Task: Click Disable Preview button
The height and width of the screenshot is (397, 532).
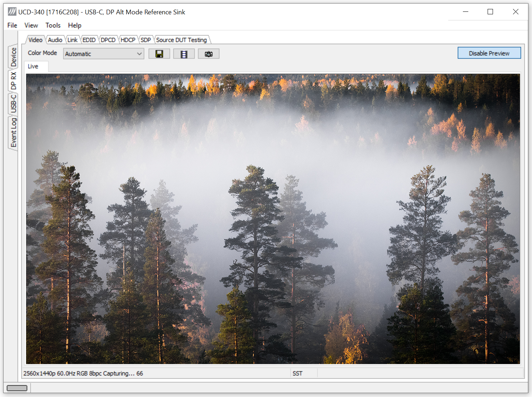Action: pos(489,53)
